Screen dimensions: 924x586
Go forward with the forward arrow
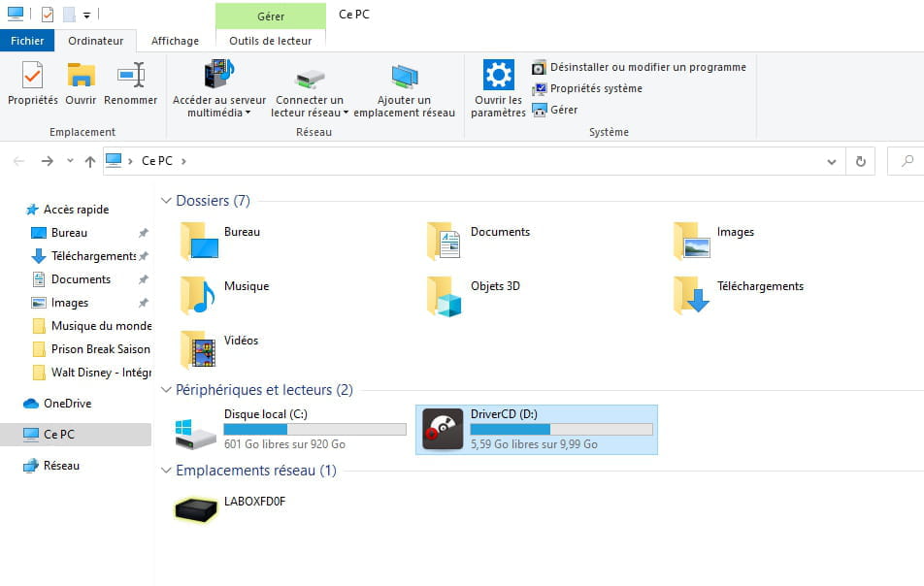(x=48, y=161)
